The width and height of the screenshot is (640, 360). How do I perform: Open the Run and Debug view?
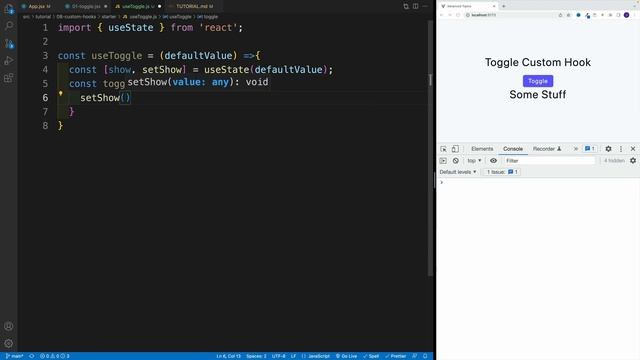(x=9, y=60)
